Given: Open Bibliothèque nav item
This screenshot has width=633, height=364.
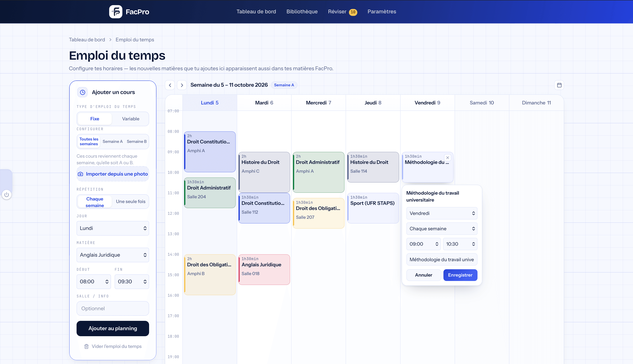Looking at the screenshot, I should coord(302,12).
